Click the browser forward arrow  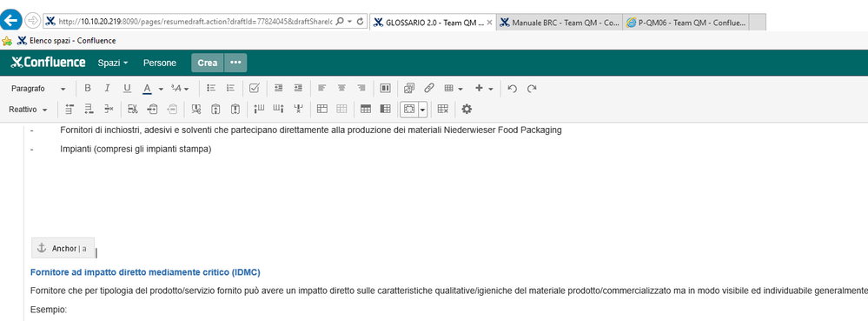[33, 21]
